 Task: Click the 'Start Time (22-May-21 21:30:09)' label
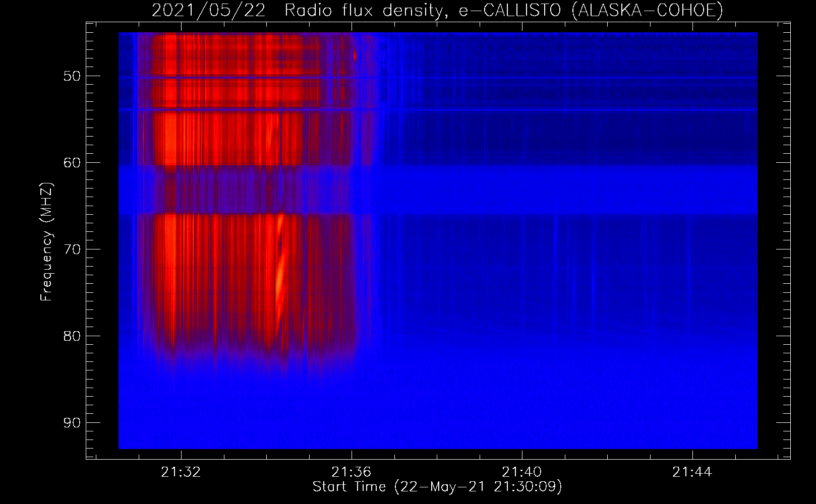(437, 487)
